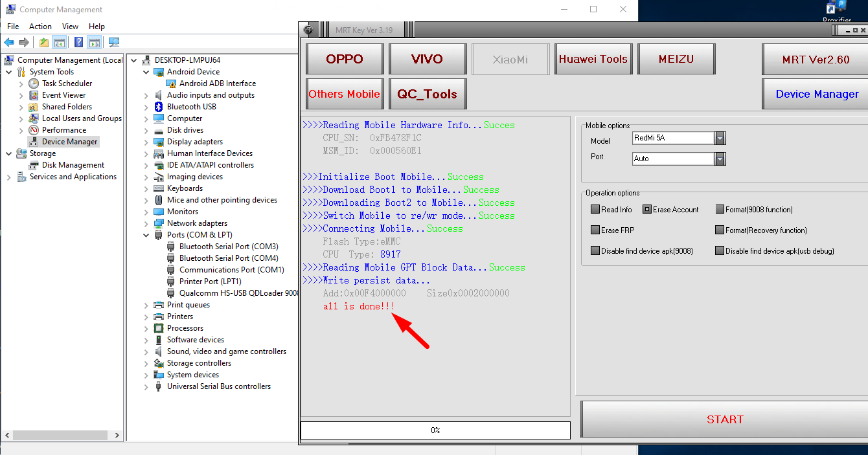
Task: Toggle the Show/Hide Action Pane toolbar icon
Action: coord(95,43)
